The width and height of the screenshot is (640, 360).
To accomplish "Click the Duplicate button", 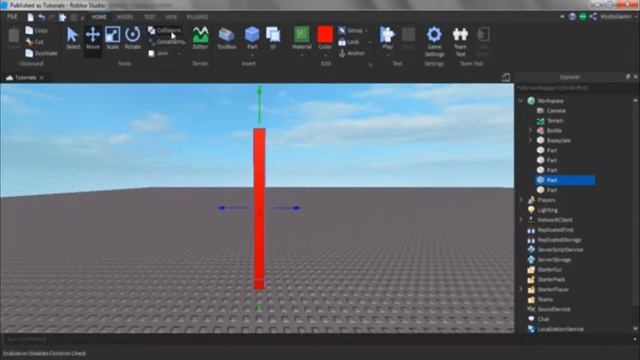I will click(x=41, y=53).
